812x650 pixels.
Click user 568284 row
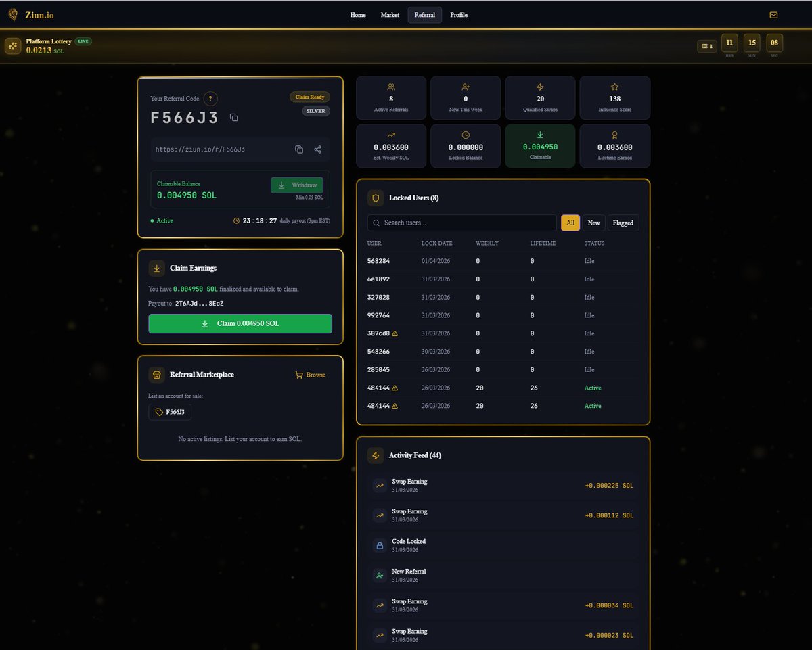coord(503,261)
